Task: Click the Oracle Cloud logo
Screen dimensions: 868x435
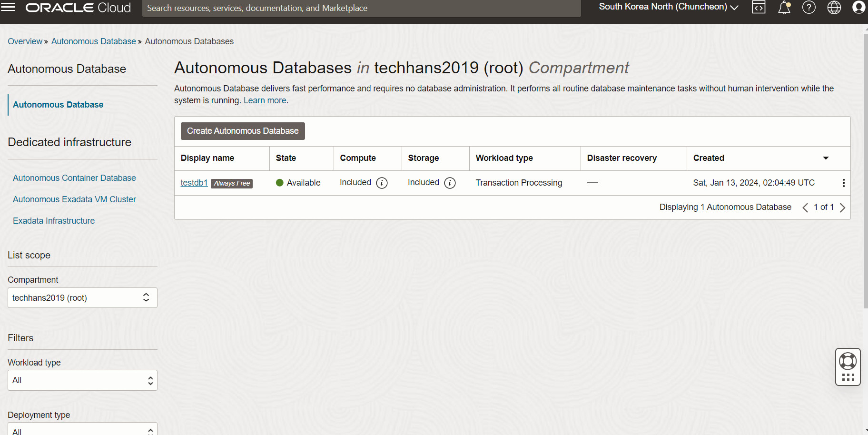Action: pos(78,8)
